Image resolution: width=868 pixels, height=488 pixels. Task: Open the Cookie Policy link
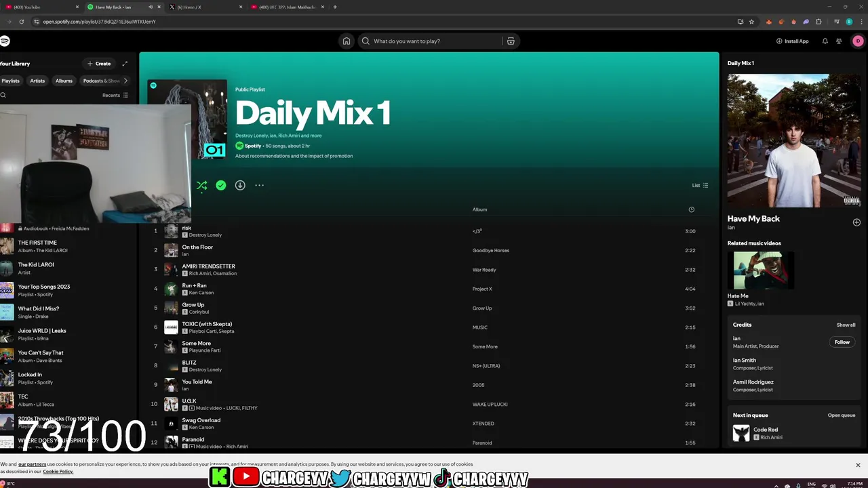click(58, 472)
